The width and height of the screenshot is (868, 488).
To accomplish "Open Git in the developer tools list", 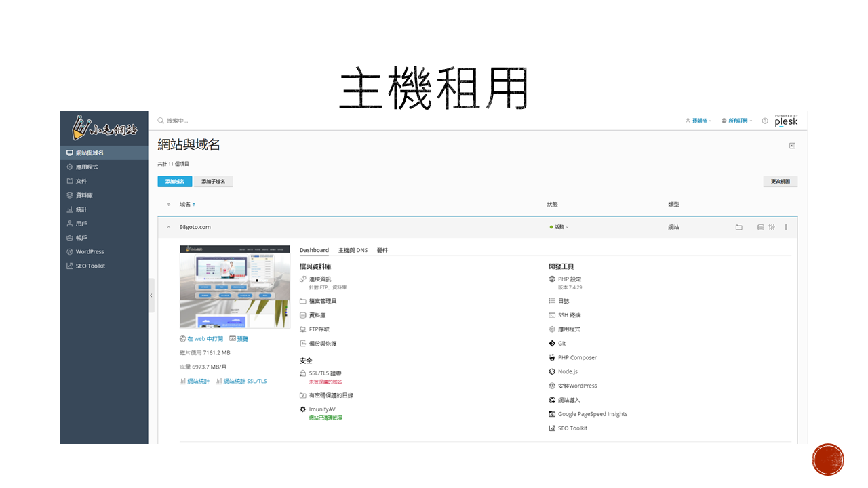I will click(x=561, y=344).
